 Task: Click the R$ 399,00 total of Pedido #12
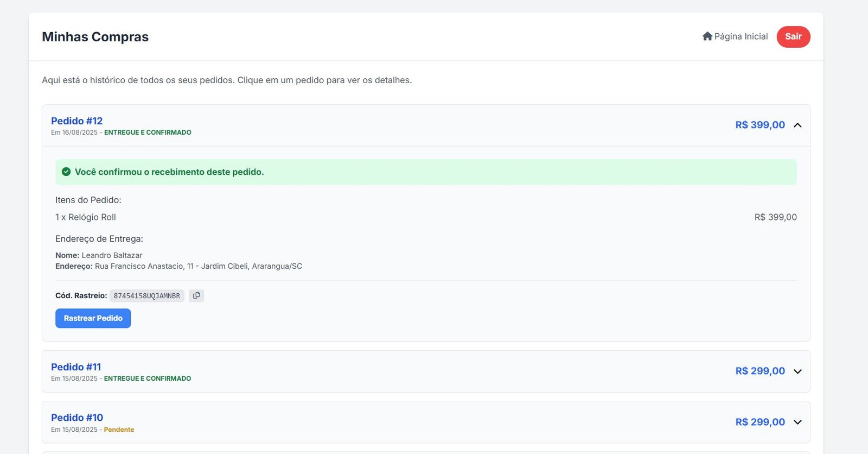759,125
